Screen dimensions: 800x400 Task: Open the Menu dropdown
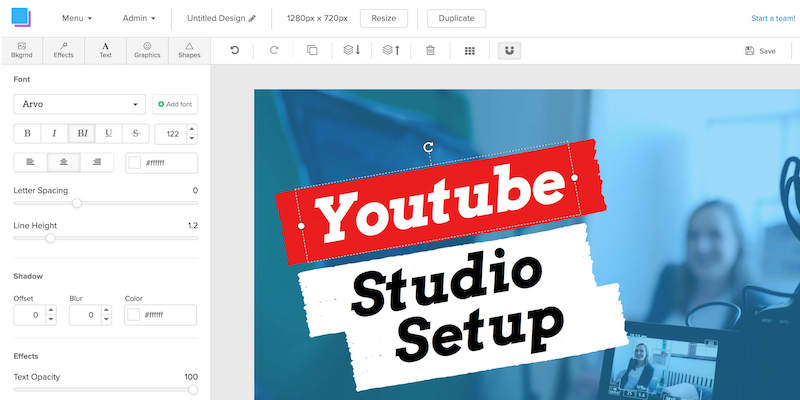[x=77, y=18]
